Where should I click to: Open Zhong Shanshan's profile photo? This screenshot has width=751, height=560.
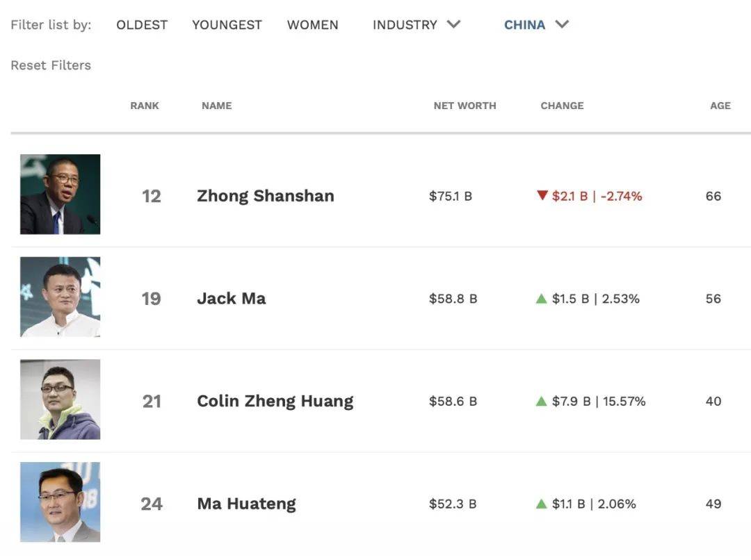click(x=60, y=195)
